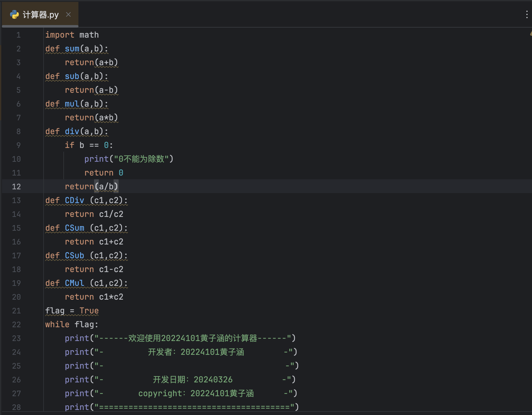Viewport: 532px width, 415px height.
Task: Click the 'CDiv' function name
Action: 74,201
